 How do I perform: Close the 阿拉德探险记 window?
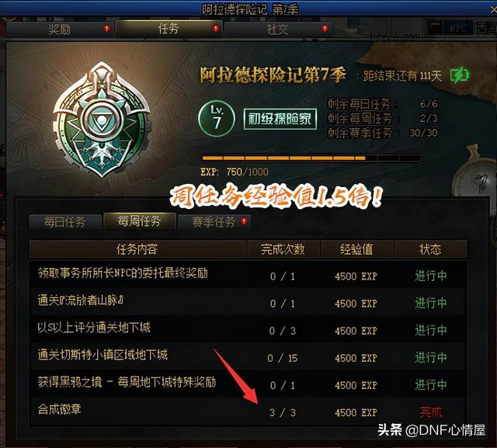(493, 9)
